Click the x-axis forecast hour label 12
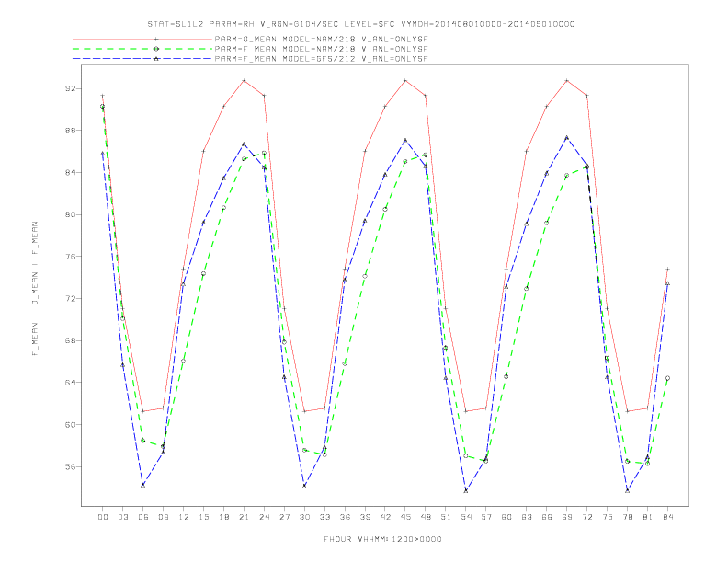 (x=184, y=517)
